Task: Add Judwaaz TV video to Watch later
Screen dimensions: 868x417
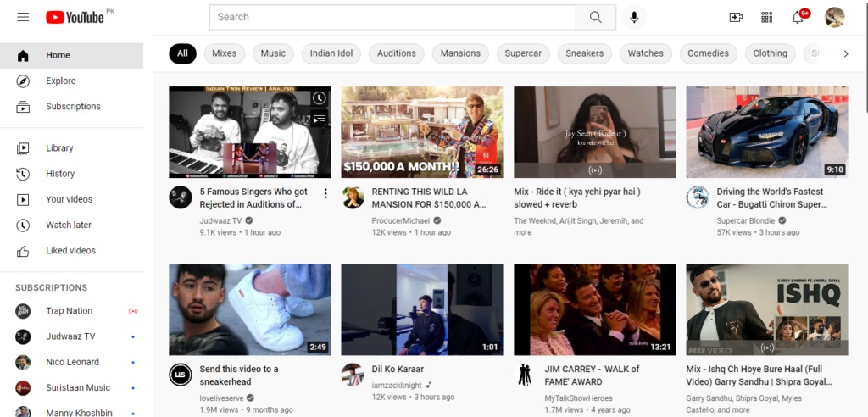Action: point(319,98)
